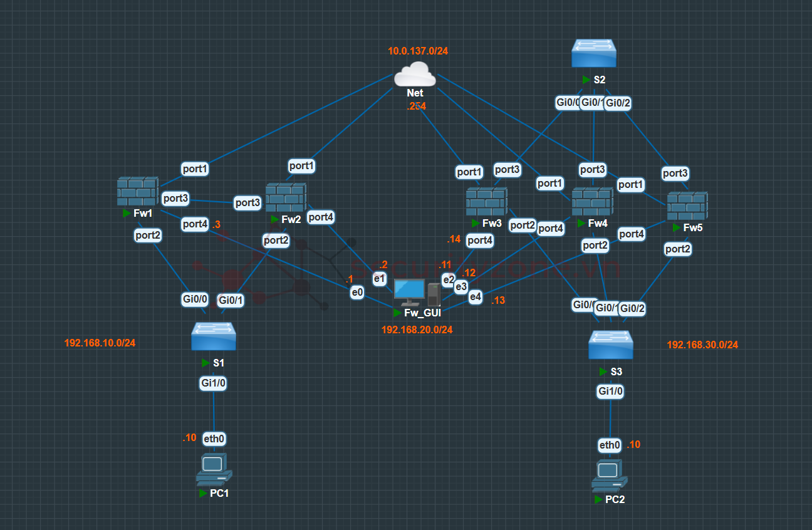Viewport: 812px width, 530px height.
Task: Select the e4 interface label
Action: (476, 297)
